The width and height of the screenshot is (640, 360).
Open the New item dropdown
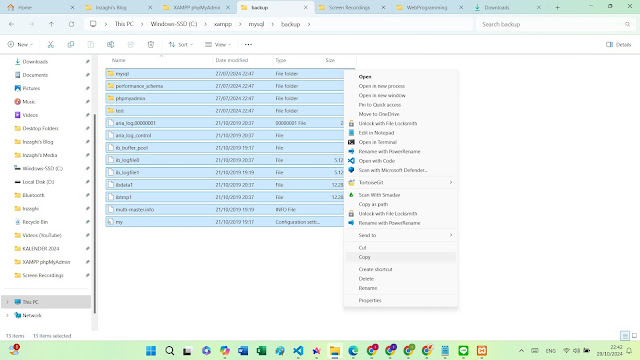20,44
